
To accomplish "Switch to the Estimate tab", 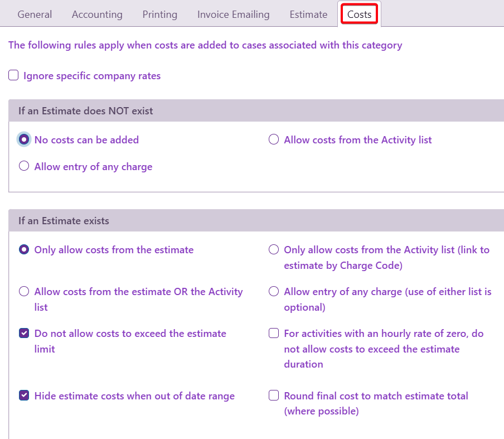I will pyautogui.click(x=308, y=15).
